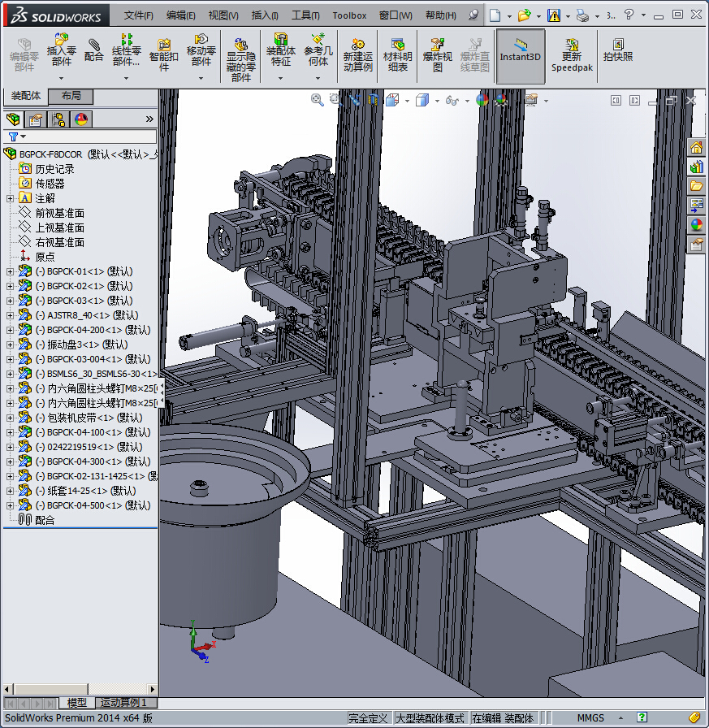The height and width of the screenshot is (728, 709).
Task: Open the ConfigurationManager tab icon
Action: pos(58,119)
